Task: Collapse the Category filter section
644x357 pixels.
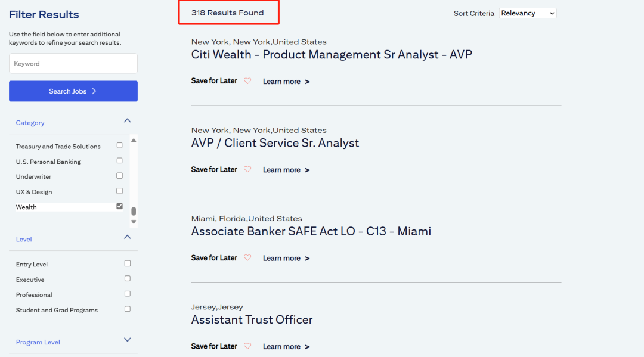Action: click(x=128, y=120)
